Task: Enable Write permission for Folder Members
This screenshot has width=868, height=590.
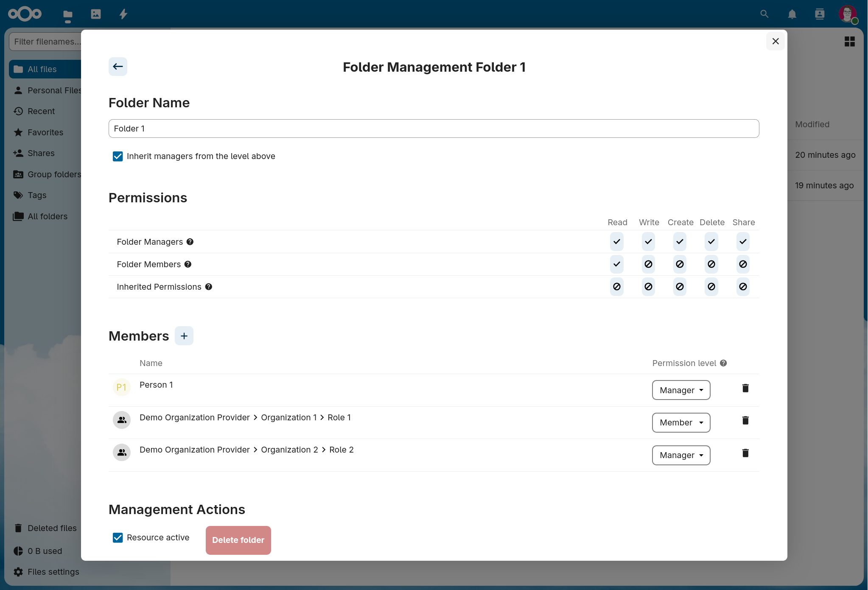Action: coord(648,264)
